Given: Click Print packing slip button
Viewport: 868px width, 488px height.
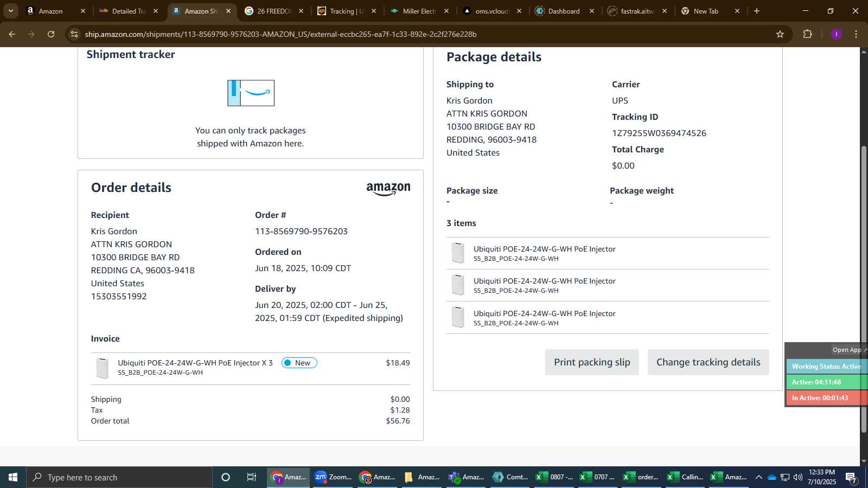Looking at the screenshot, I should tap(592, 362).
